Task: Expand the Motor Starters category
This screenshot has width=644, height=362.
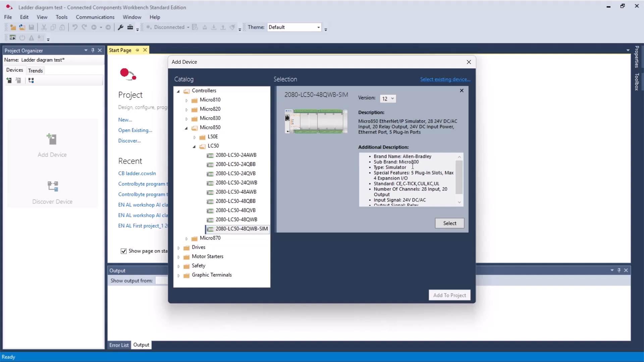Action: click(178, 257)
